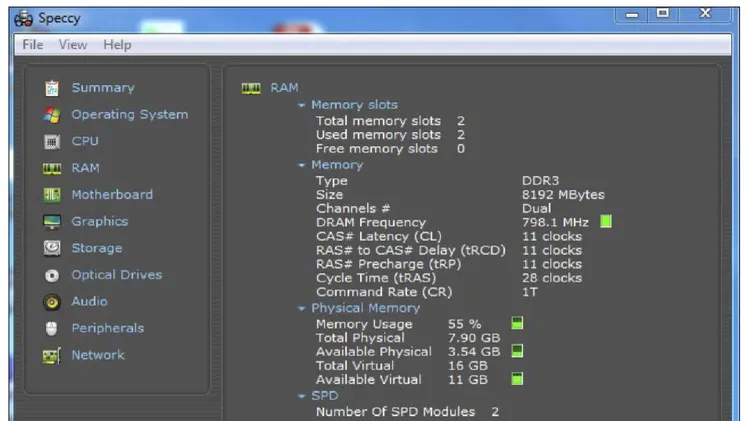This screenshot has height=421, width=750.
Task: Click the Command Rate (CR) label
Action: tap(384, 292)
